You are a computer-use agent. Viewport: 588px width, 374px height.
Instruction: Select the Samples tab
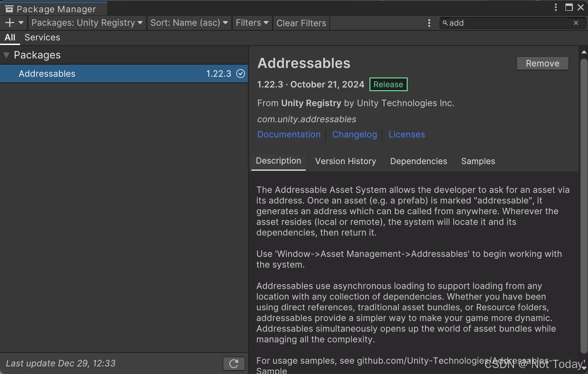coord(478,161)
